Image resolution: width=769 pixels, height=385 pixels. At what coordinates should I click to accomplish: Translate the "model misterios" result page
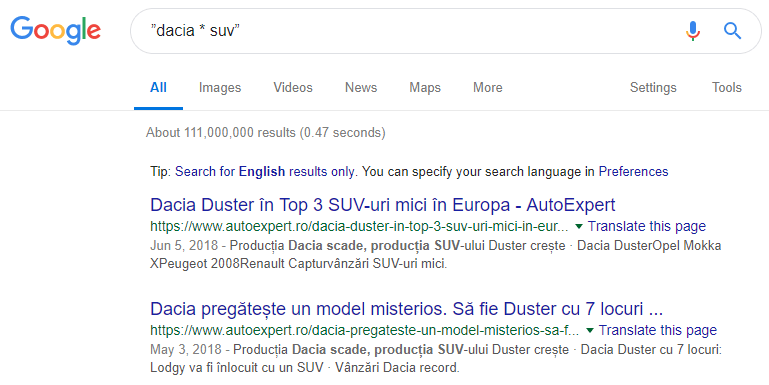(x=658, y=330)
